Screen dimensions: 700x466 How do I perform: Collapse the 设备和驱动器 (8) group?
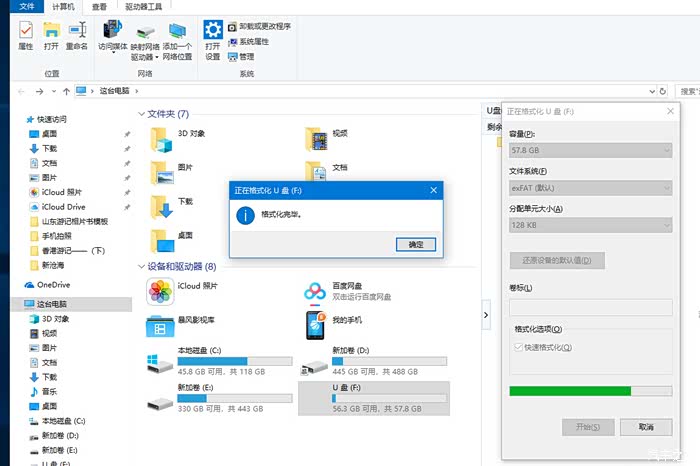pyautogui.click(x=140, y=267)
